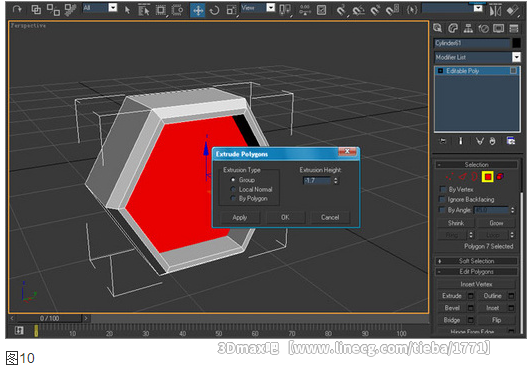This screenshot has height=367, width=530.
Task: Switch to the Modify panel tab
Action: click(453, 28)
